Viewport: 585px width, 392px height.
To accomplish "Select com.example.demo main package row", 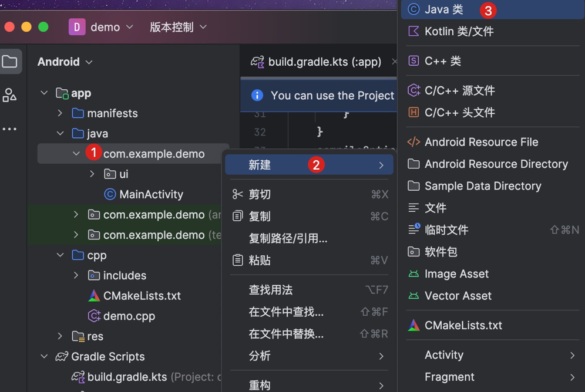I will 133,154.
